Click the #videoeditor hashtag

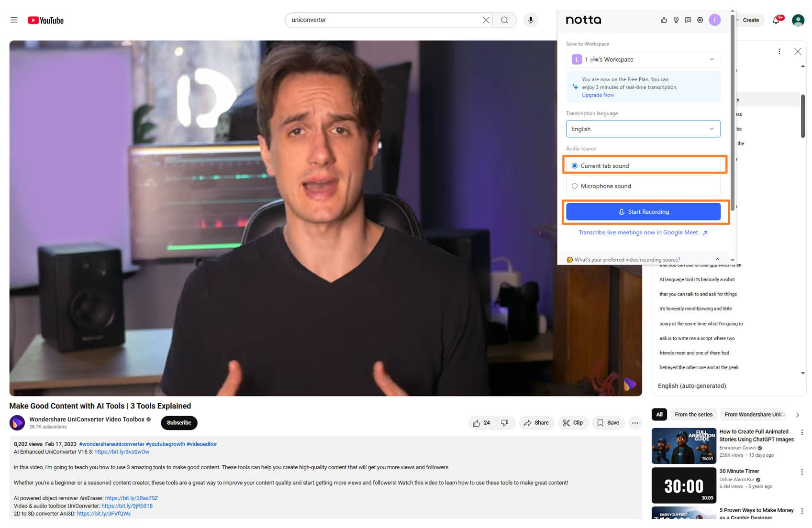coord(201,444)
